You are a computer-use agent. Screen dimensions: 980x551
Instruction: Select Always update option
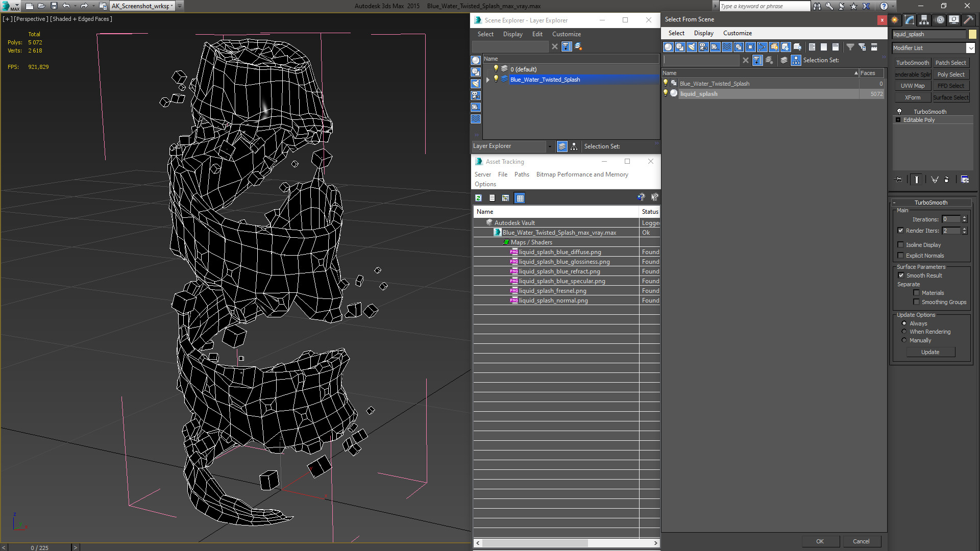point(904,323)
